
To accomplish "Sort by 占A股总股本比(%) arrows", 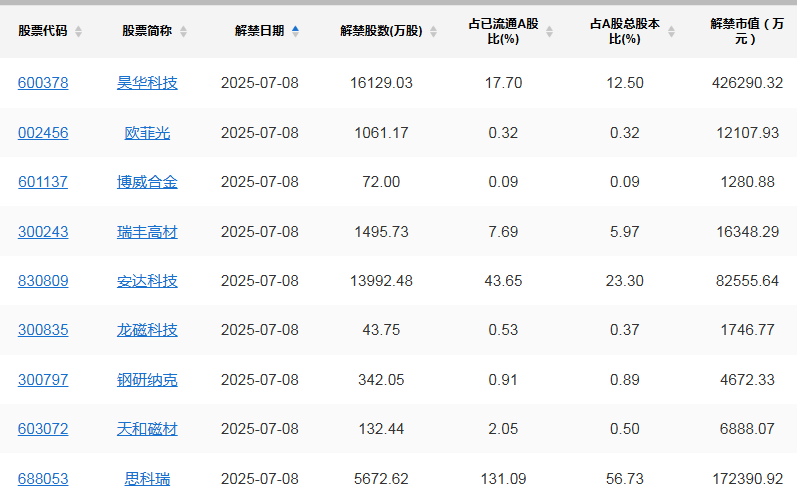I will coord(671,32).
